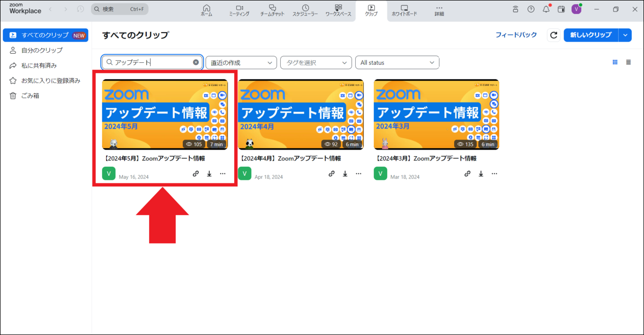Switch to チームチャット tab
Image resolution: width=644 pixels, height=335 pixels.
point(272,11)
